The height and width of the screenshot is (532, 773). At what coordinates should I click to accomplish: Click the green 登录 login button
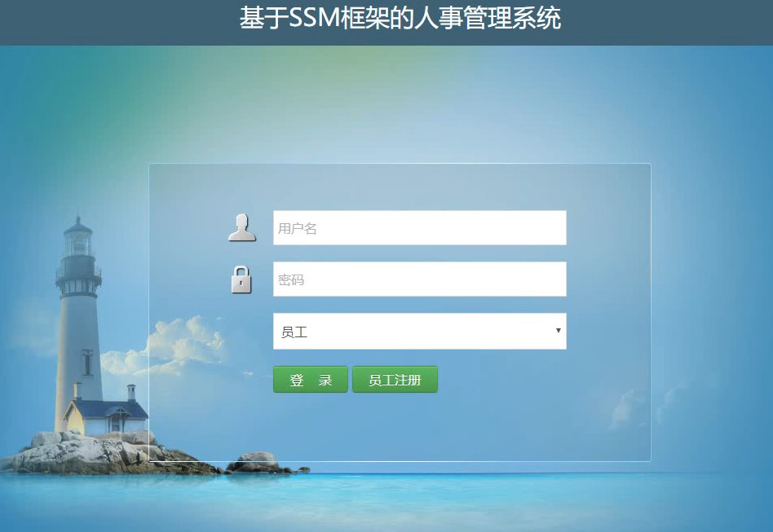point(311,380)
